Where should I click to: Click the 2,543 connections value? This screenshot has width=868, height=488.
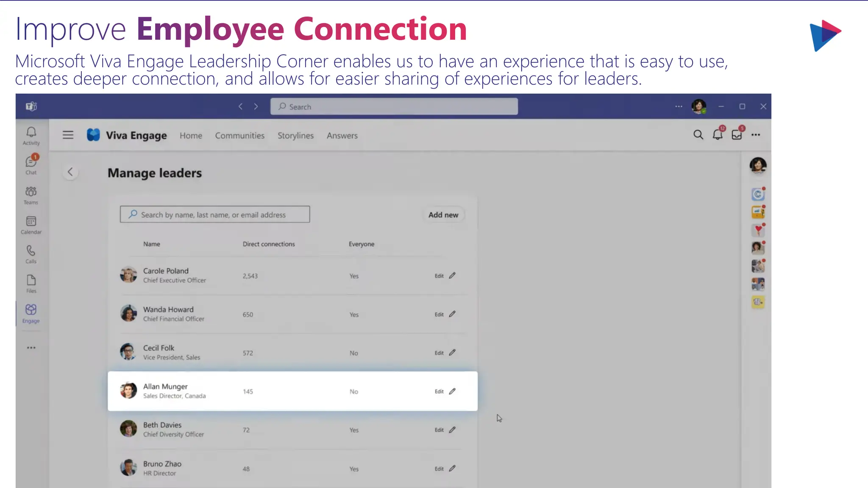click(250, 276)
